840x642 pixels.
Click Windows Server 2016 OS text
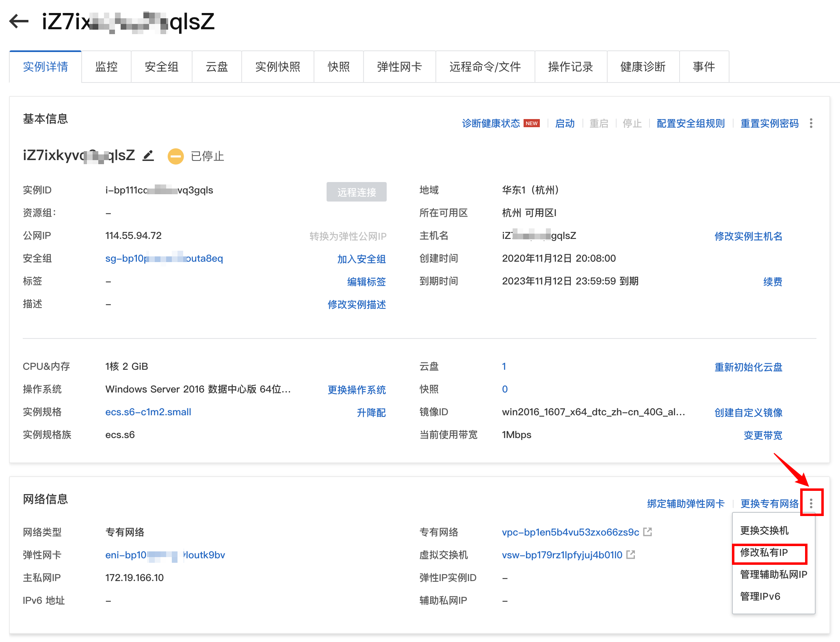tap(198, 389)
